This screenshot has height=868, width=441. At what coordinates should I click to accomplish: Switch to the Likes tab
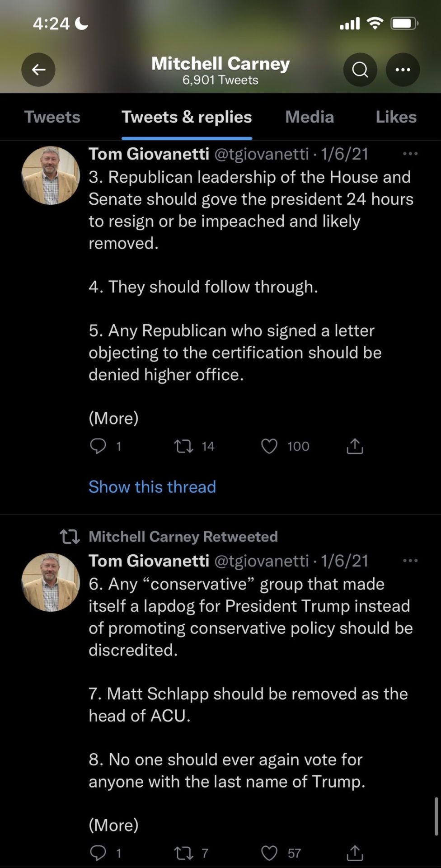396,117
